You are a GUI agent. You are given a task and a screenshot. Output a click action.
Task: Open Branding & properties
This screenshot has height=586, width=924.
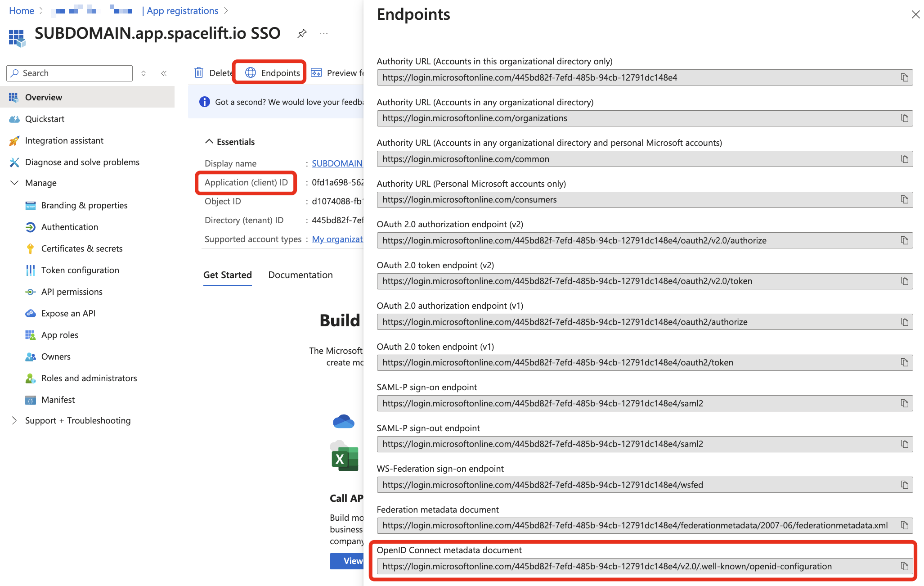tap(84, 205)
